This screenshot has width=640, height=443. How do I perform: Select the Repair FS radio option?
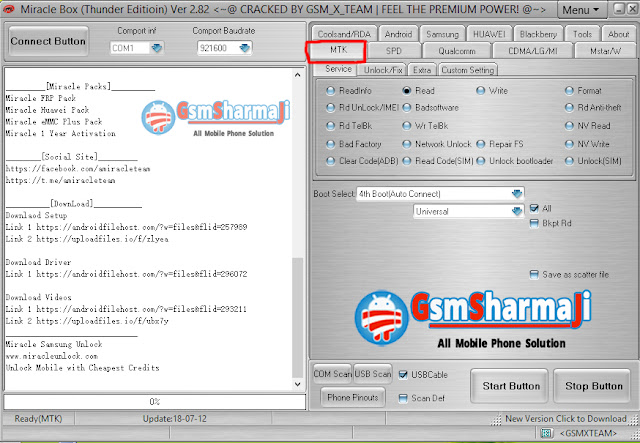(481, 144)
